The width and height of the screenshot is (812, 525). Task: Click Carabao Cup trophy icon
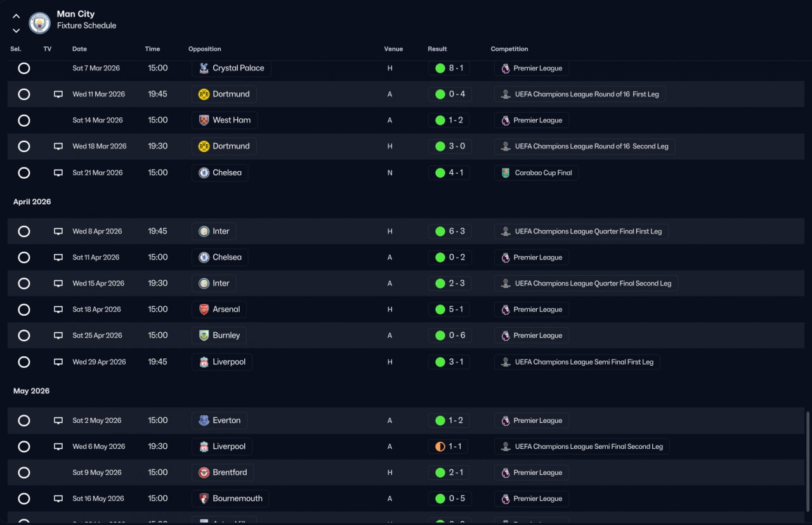506,172
